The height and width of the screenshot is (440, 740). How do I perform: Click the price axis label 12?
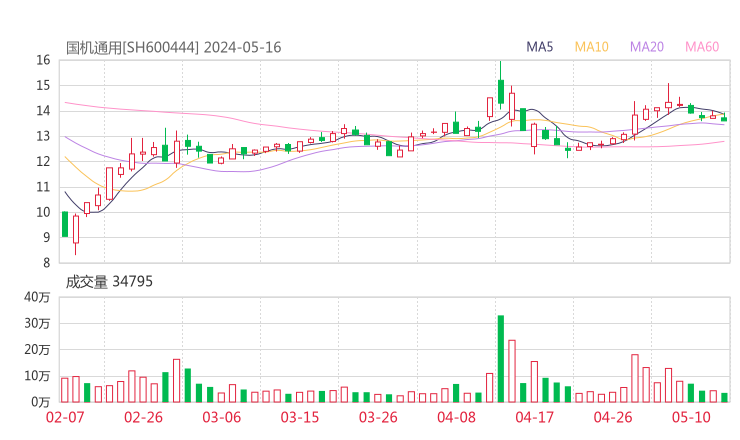click(43, 161)
